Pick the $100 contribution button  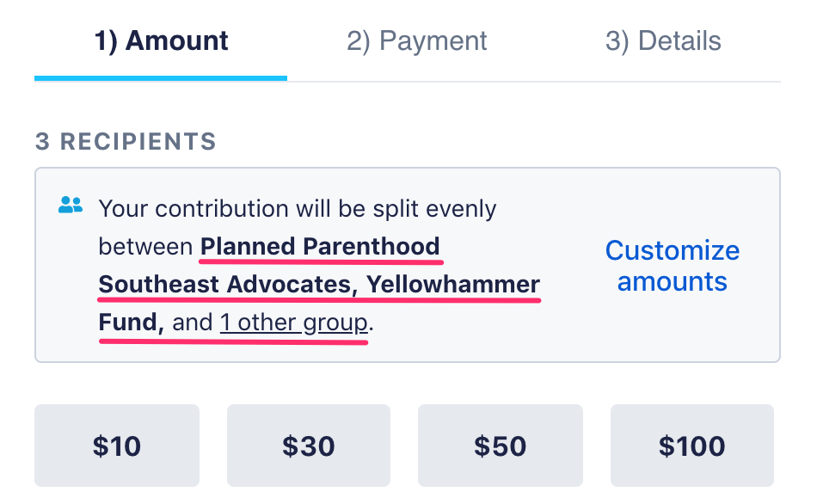pos(692,446)
